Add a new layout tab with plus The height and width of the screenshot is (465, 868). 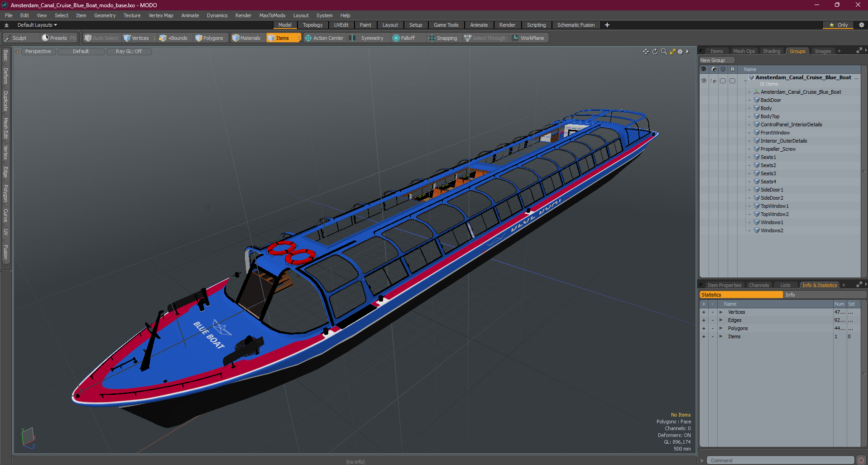point(607,25)
